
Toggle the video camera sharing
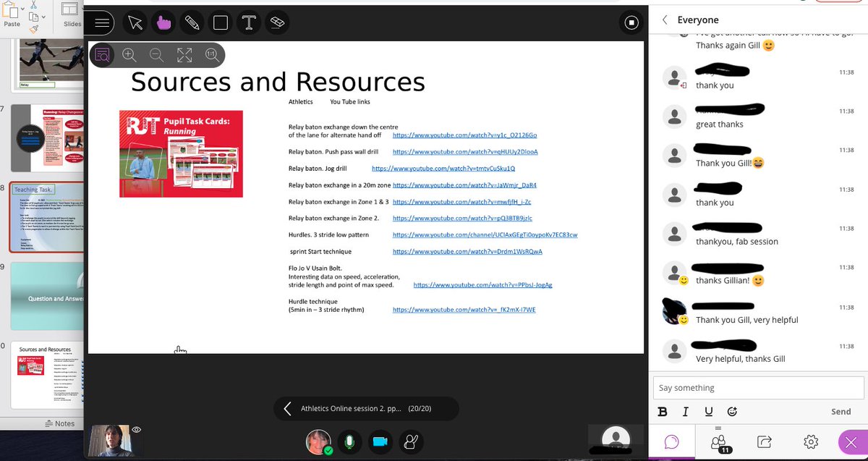pyautogui.click(x=380, y=441)
